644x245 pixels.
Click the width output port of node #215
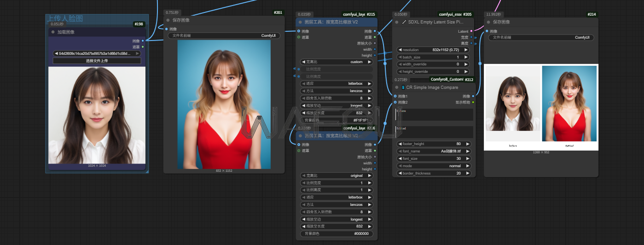pyautogui.click(x=375, y=49)
